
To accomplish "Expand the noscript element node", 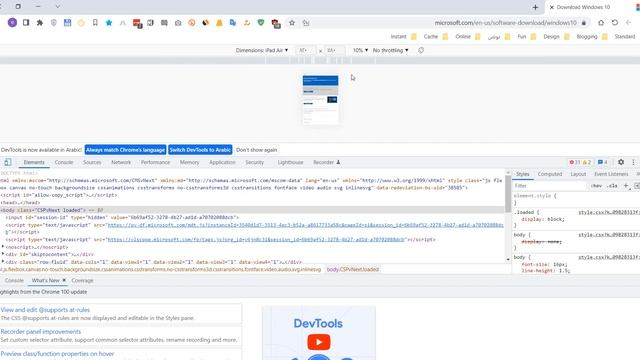I will point(3,247).
